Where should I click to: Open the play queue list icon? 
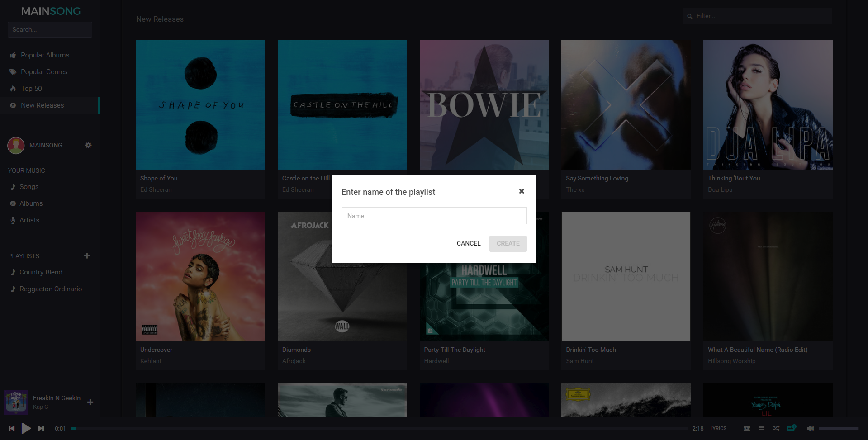pos(761,428)
